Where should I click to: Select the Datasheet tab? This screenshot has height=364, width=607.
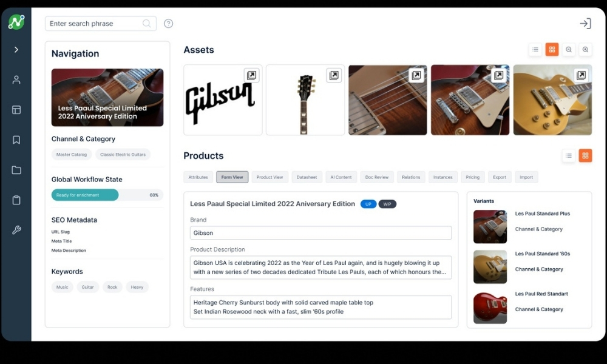pyautogui.click(x=307, y=177)
